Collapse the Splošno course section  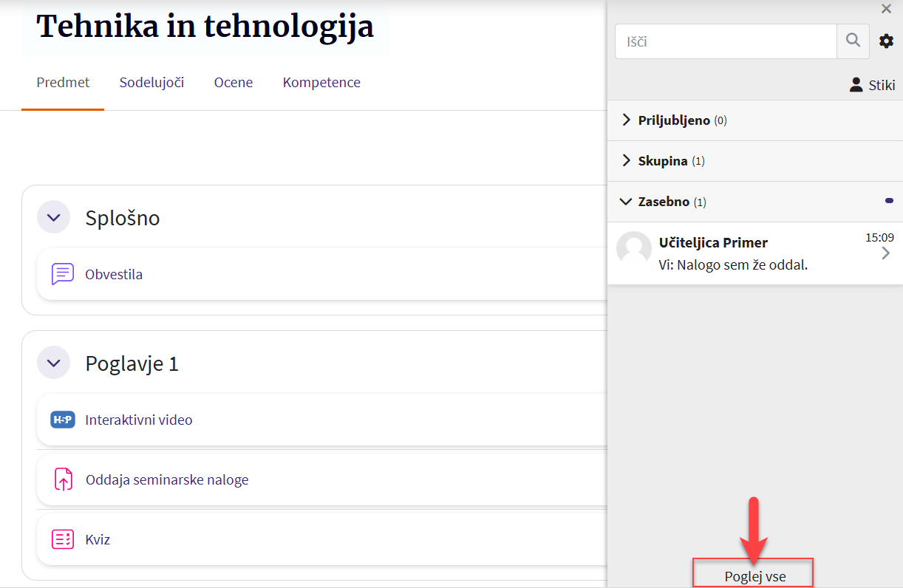[53, 218]
